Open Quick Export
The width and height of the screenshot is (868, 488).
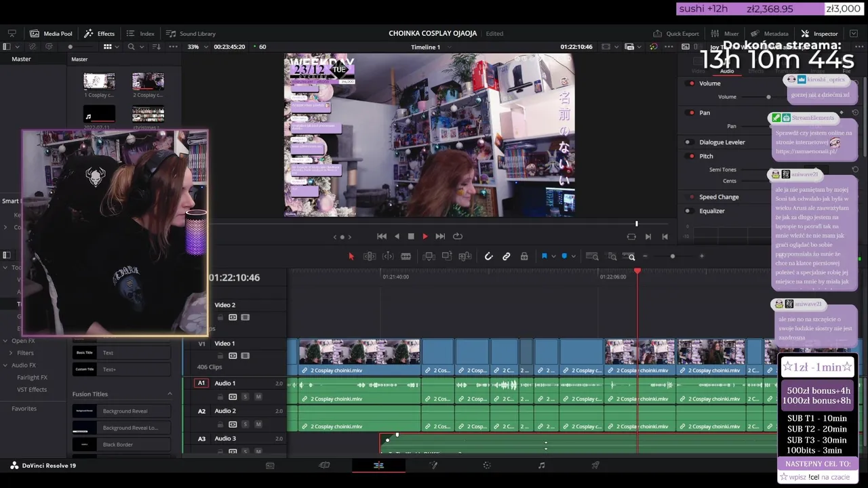[676, 33]
